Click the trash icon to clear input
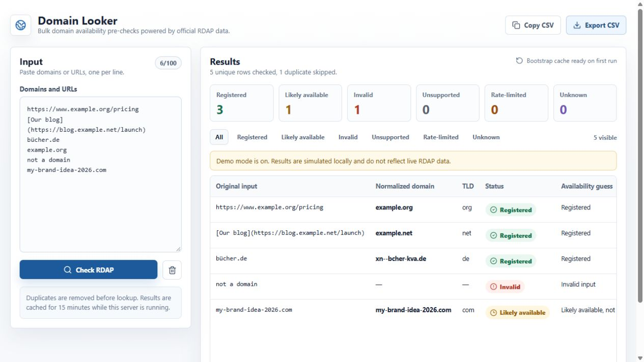 pos(172,270)
